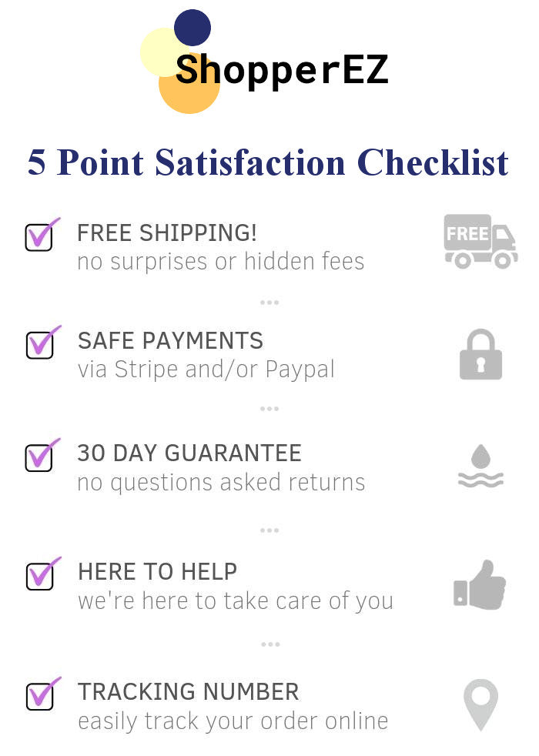Click the SAFE PAYMENTS heading text
Viewport: 539px width, 756px height.
click(170, 340)
